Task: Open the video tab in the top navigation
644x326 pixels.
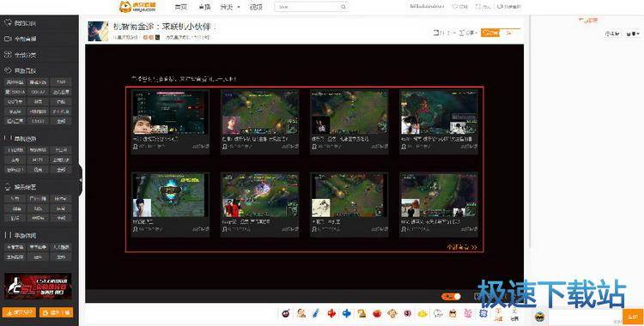Action: tap(256, 7)
